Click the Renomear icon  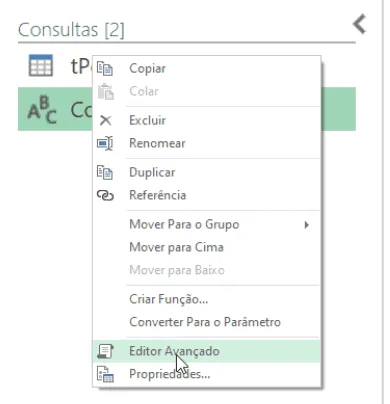pos(105,143)
